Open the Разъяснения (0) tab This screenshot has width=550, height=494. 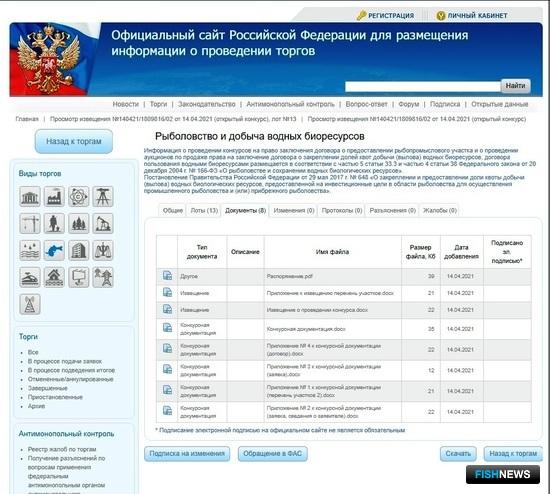[x=393, y=211]
